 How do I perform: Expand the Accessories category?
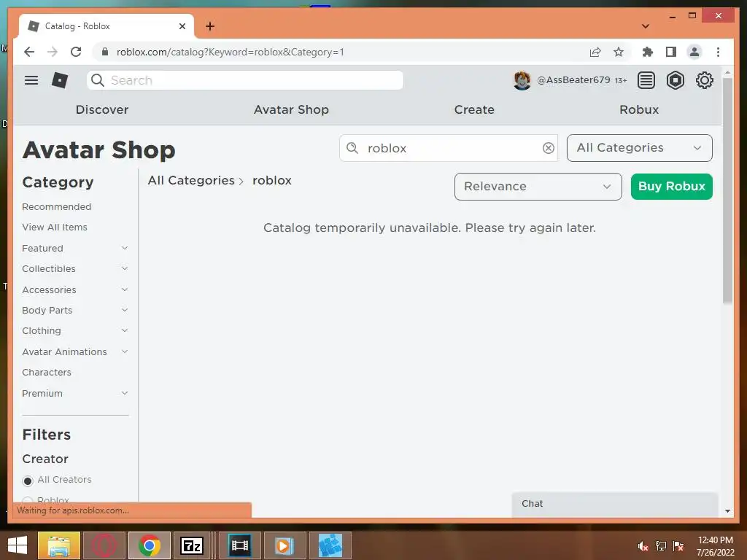[x=124, y=289]
